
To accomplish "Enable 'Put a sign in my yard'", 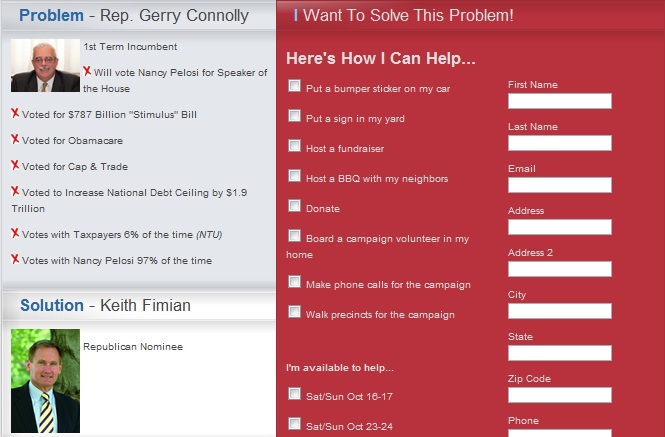I will 294,116.
